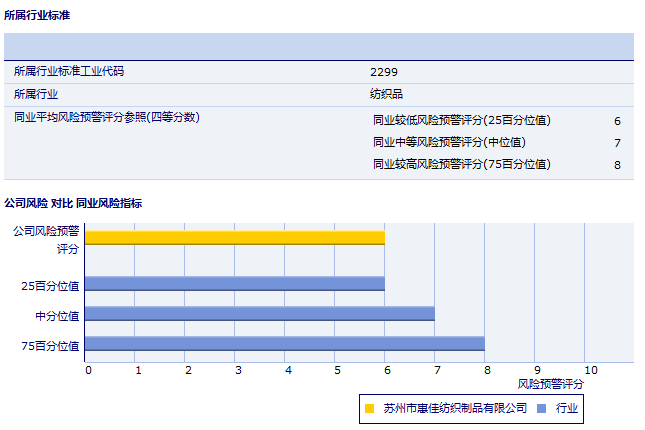Click the 纺织品 industry value
This screenshot has width=645, height=430.
386,94
